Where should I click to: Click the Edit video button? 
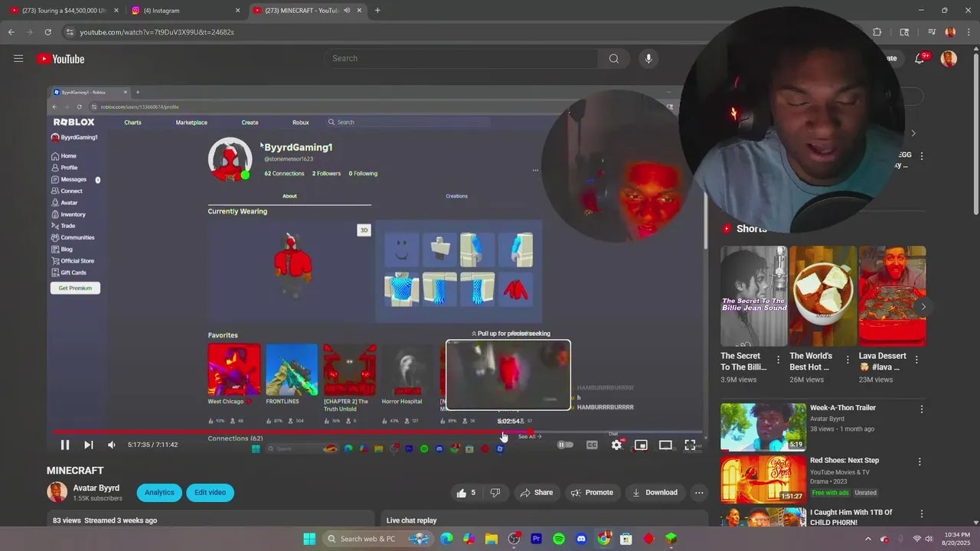click(x=210, y=493)
